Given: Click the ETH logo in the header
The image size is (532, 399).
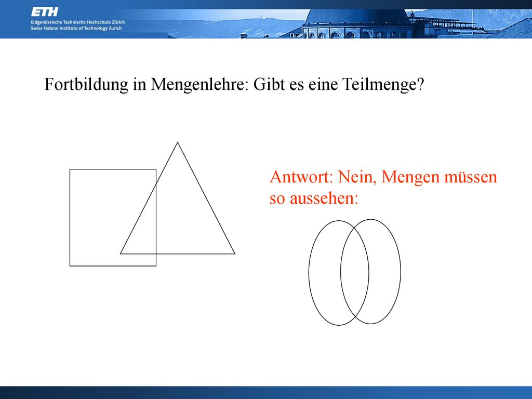Looking at the screenshot, I should point(45,12).
